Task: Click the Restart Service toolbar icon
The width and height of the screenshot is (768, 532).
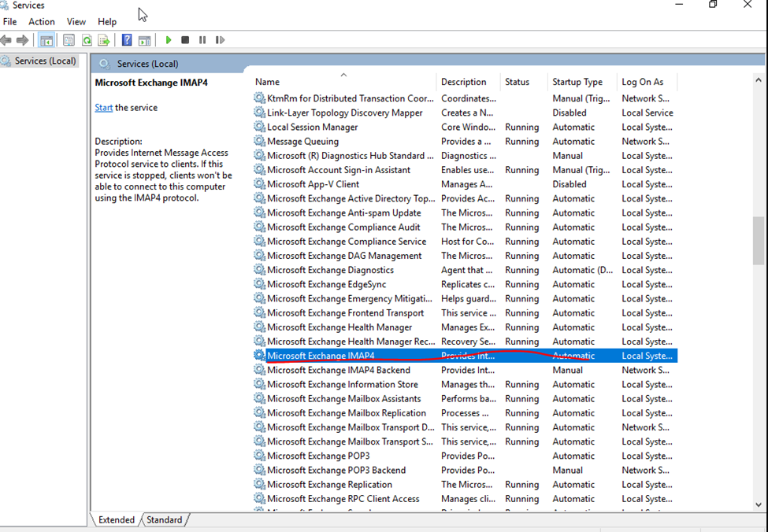Action: 220,40
